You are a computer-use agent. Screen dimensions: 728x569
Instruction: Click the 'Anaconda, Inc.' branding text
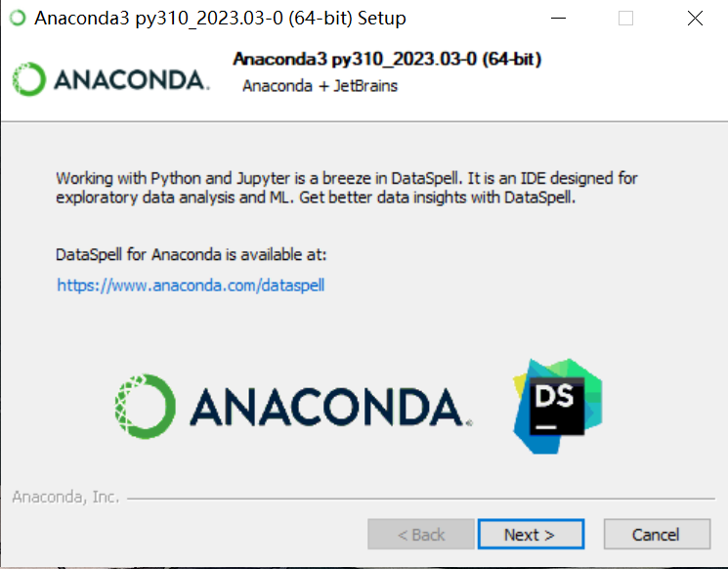(65, 497)
